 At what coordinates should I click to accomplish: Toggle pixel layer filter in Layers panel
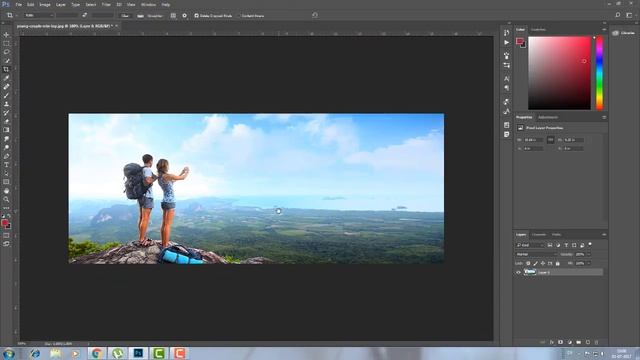click(550, 245)
